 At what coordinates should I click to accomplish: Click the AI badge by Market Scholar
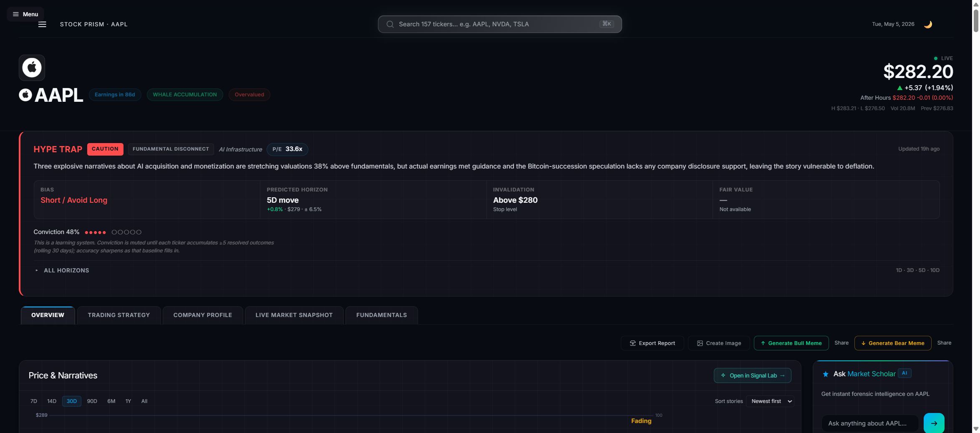click(x=904, y=373)
